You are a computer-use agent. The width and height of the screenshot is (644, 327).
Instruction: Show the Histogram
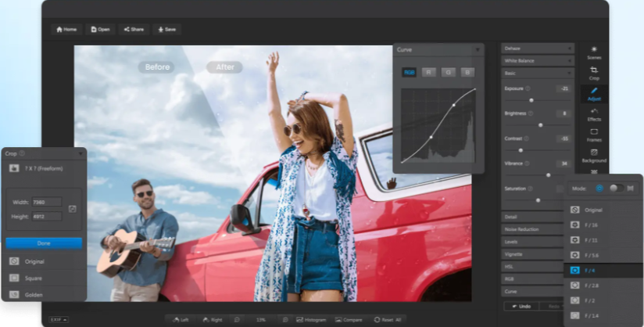pyautogui.click(x=311, y=320)
